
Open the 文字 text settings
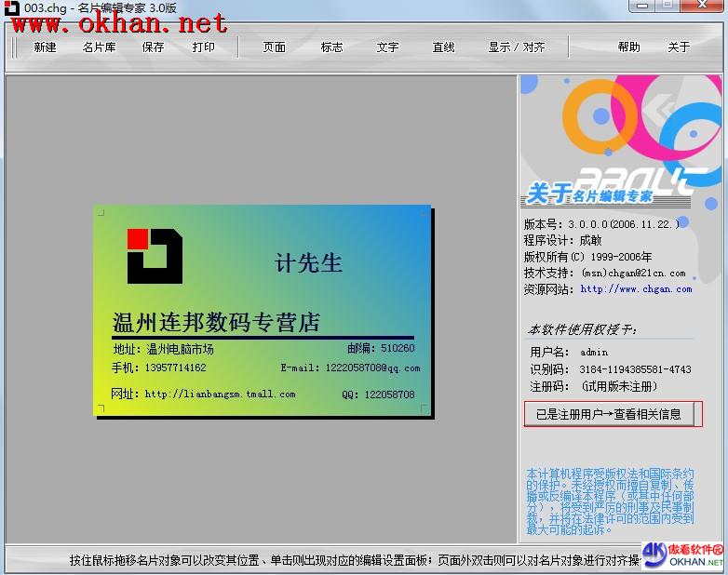point(387,47)
